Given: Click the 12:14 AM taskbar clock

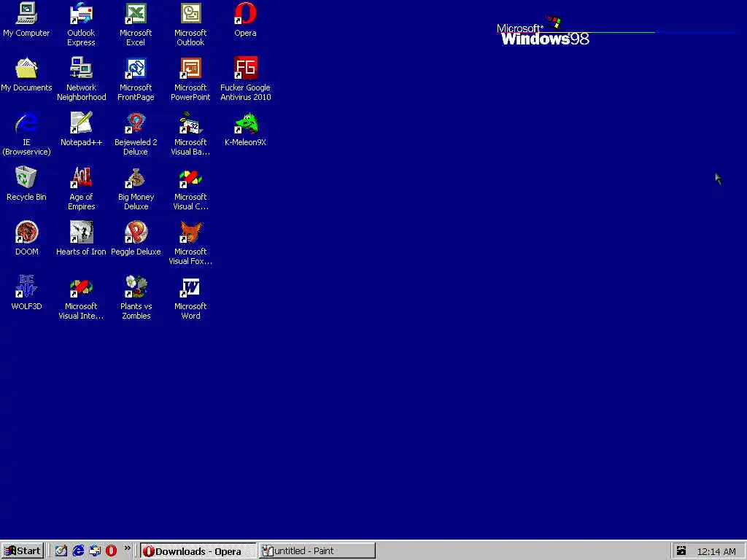Looking at the screenshot, I should click(x=716, y=551).
